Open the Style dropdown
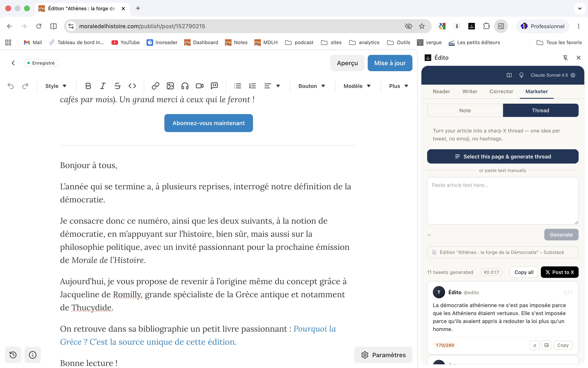This screenshot has width=588, height=368. pyautogui.click(x=56, y=86)
